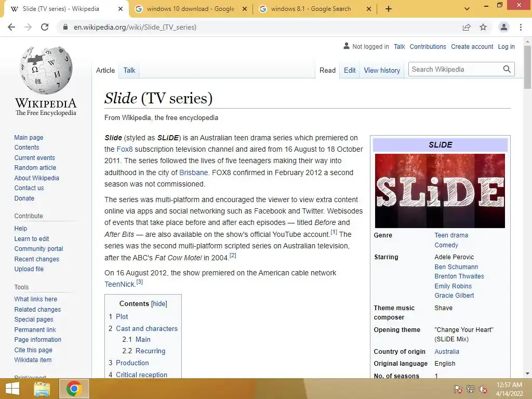
Task: Open the Chrome profile avatar
Action: point(504,27)
